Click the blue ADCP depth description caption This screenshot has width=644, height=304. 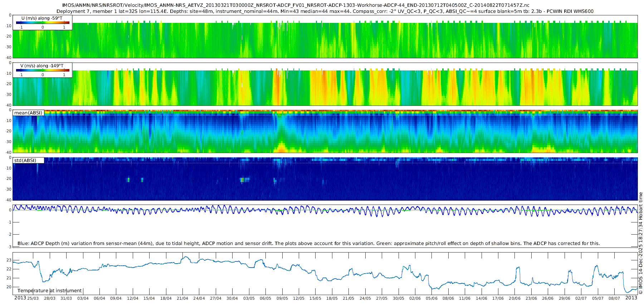point(308,244)
